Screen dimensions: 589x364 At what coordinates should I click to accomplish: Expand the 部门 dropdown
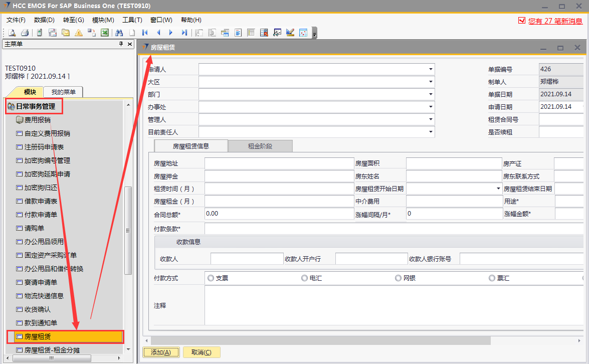pos(430,94)
